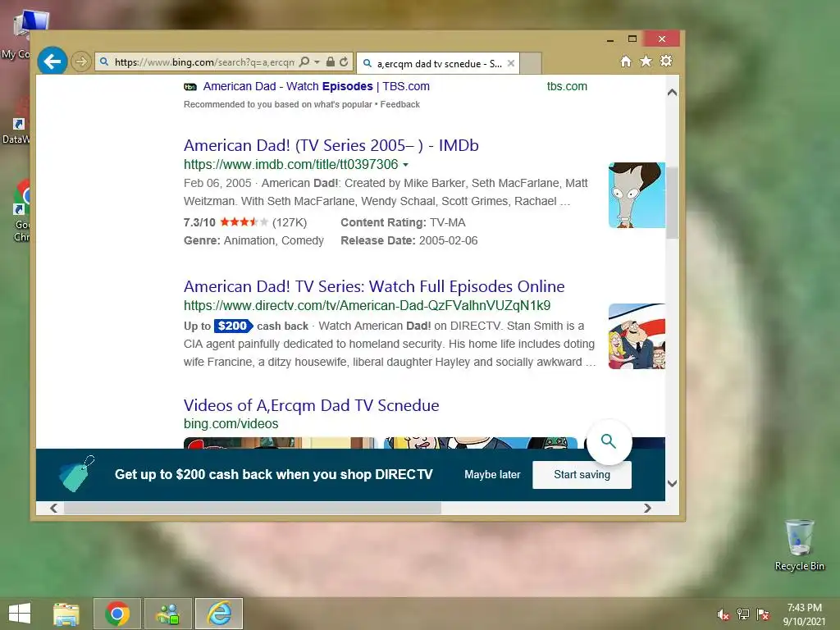Click Internet Explorer taskbar icon
The width and height of the screenshot is (840, 630).
point(219,614)
